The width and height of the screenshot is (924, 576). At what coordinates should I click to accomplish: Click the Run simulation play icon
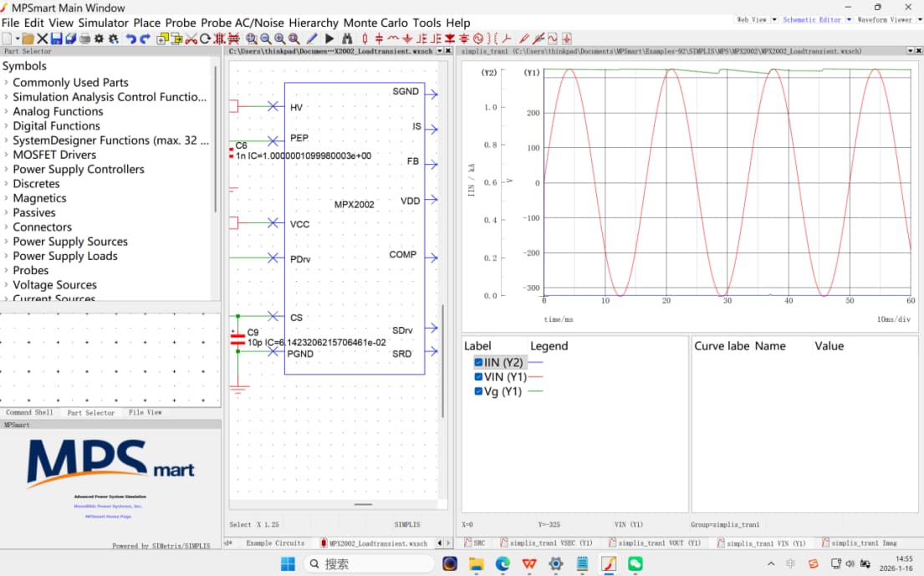329,38
